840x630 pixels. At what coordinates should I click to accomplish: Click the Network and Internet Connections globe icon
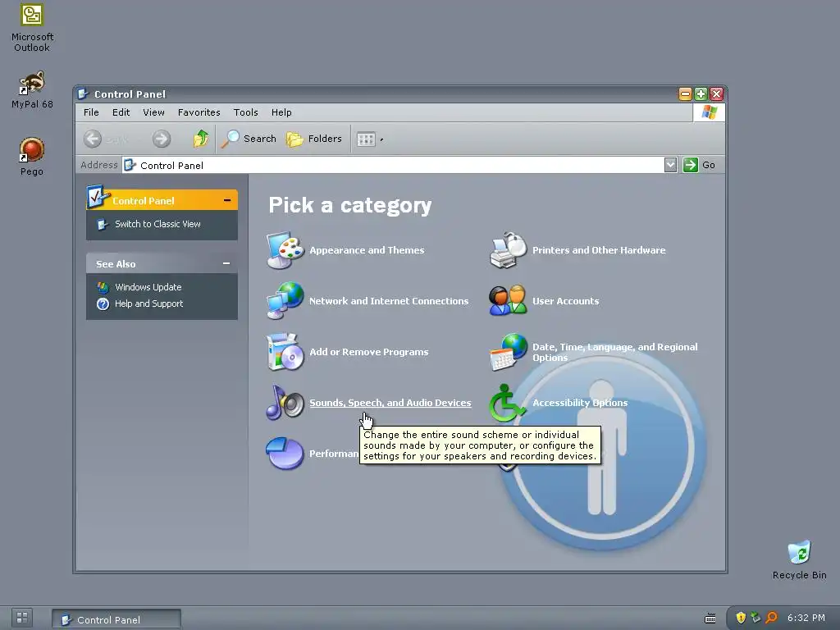coord(285,300)
